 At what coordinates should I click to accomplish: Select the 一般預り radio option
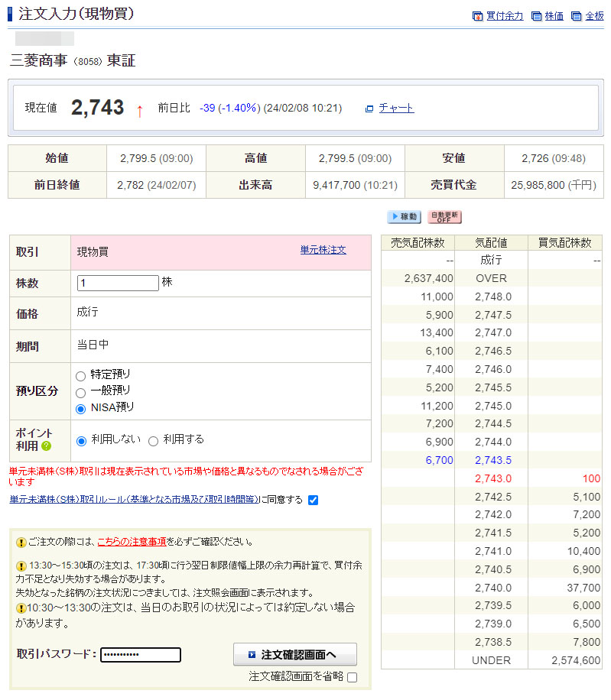pyautogui.click(x=81, y=391)
